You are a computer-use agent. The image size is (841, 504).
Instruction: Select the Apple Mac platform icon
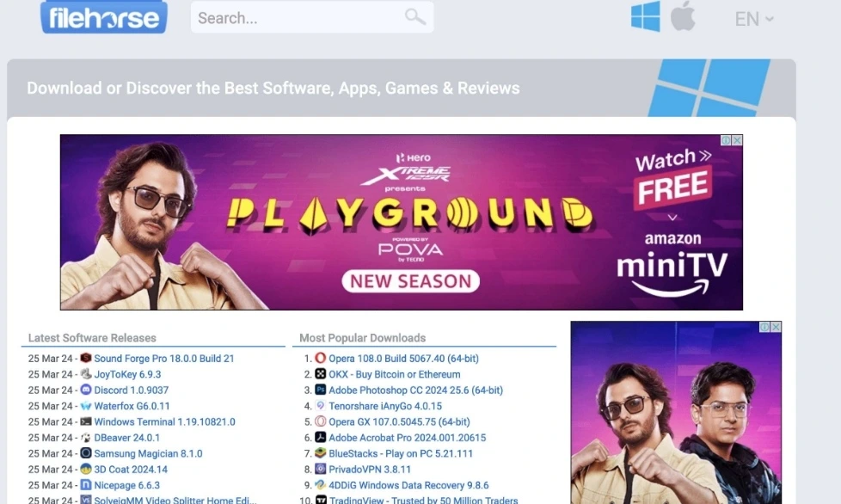tap(683, 16)
